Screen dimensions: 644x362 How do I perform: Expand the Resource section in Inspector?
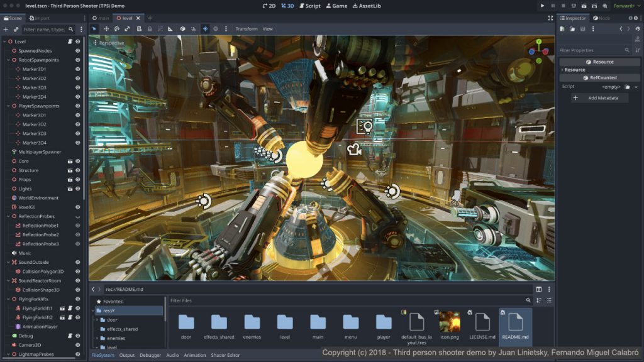575,70
